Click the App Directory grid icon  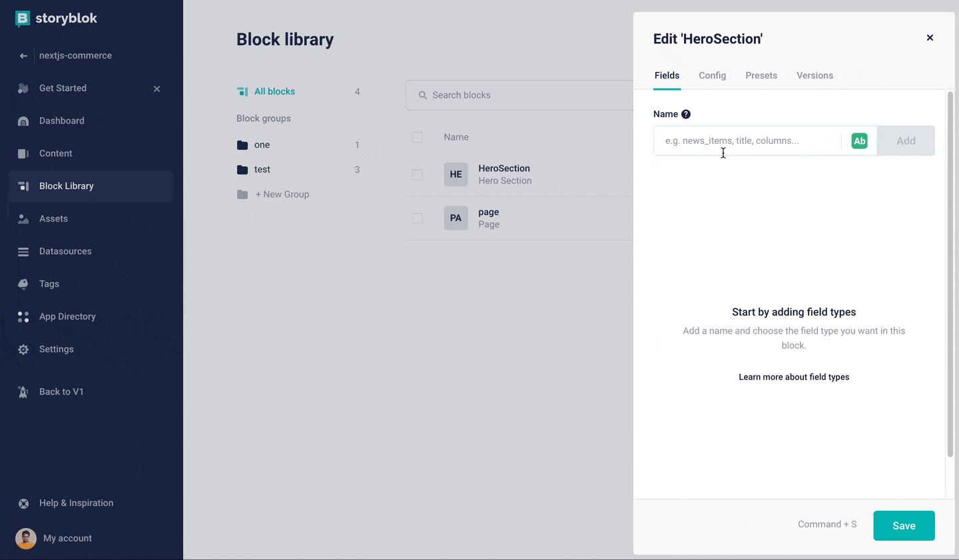point(23,317)
